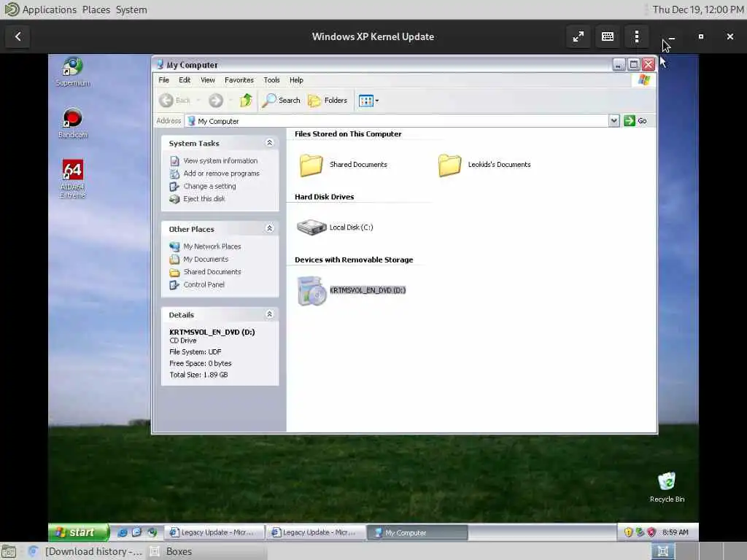Toggle Boxes fullscreen icon
Image resolution: width=747 pixels, height=560 pixels.
coord(578,36)
